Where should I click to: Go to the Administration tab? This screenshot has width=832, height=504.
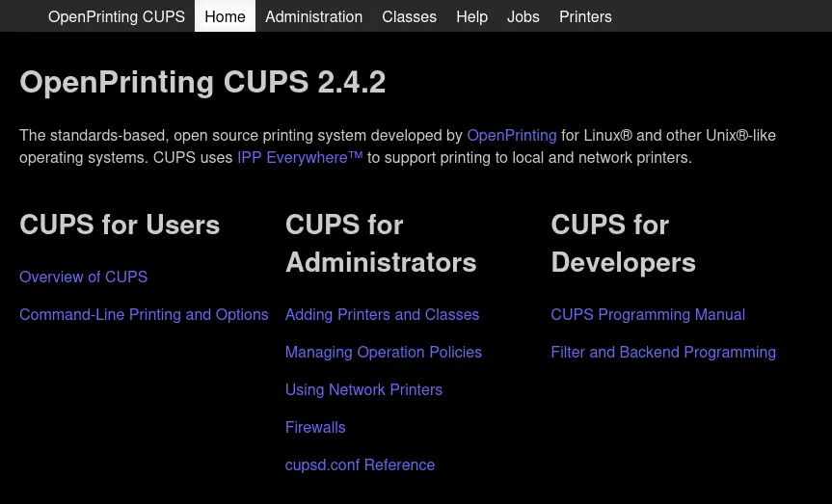pyautogui.click(x=313, y=16)
